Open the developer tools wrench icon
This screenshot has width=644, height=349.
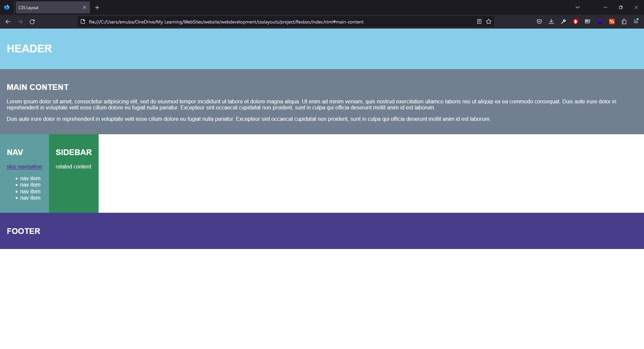click(563, 22)
